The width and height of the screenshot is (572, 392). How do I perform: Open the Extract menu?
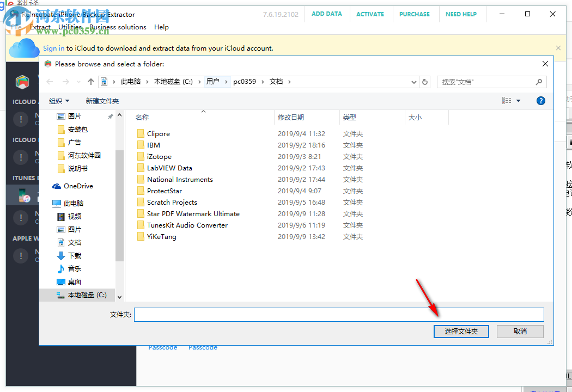(x=40, y=27)
